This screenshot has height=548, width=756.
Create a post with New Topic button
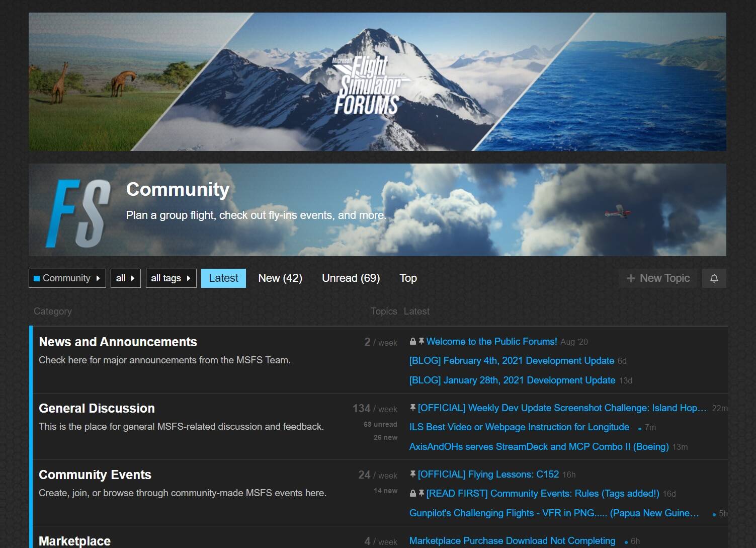click(x=658, y=278)
